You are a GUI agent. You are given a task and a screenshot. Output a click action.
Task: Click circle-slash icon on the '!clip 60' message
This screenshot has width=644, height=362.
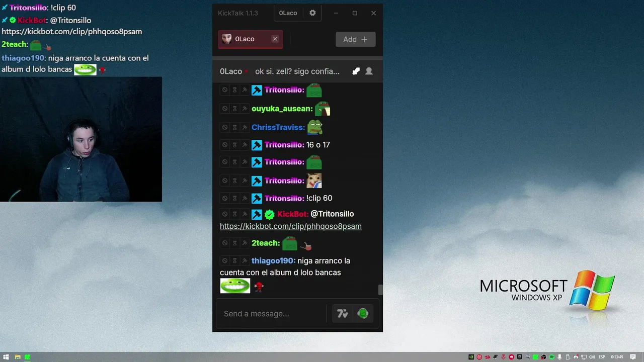point(225,198)
